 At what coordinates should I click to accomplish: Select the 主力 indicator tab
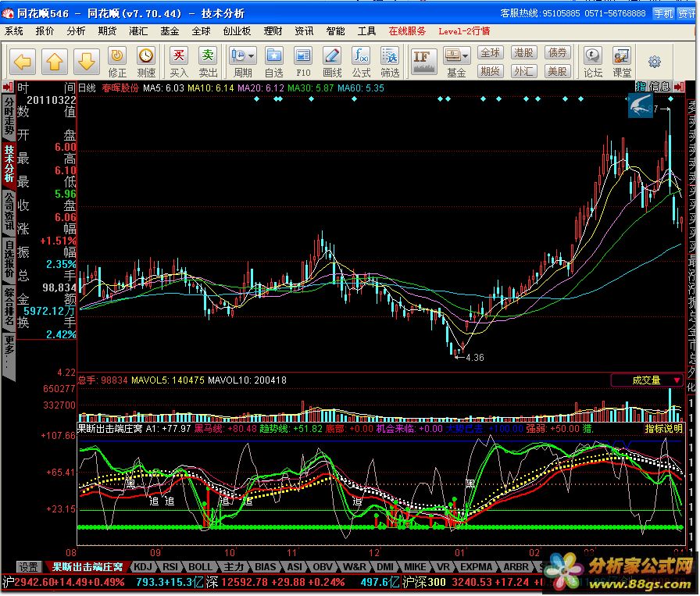[234, 567]
